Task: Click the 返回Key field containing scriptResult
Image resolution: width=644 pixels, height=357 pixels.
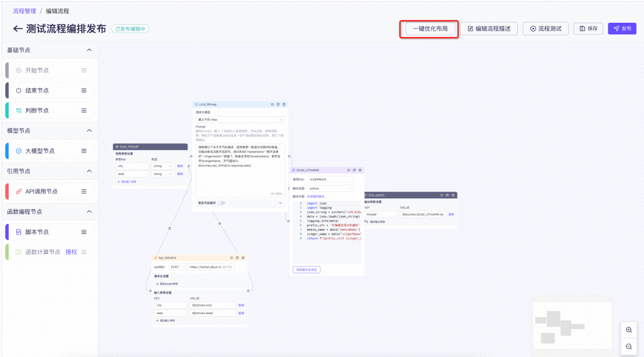Action: pyautogui.click(x=330, y=179)
